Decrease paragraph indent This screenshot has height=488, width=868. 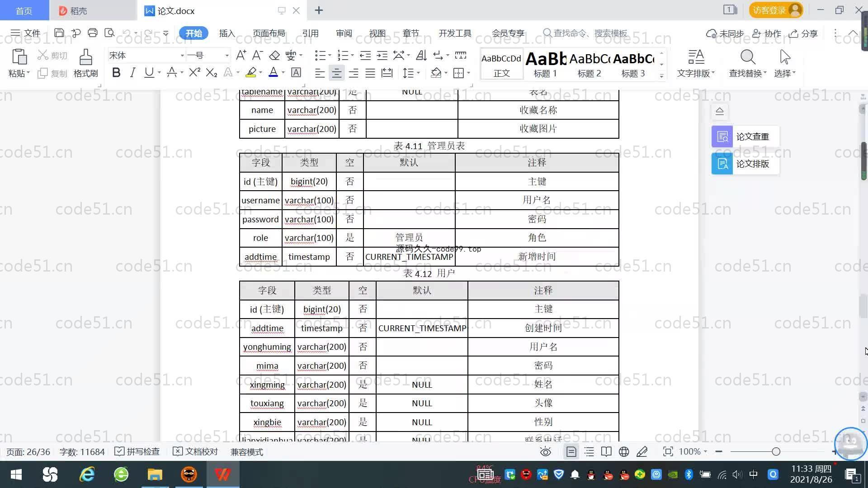coord(365,56)
